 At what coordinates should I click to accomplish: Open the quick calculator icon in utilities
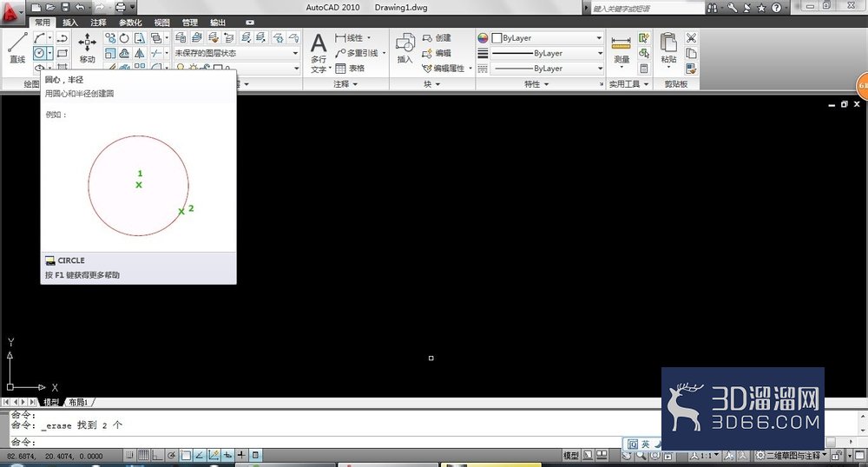644,69
